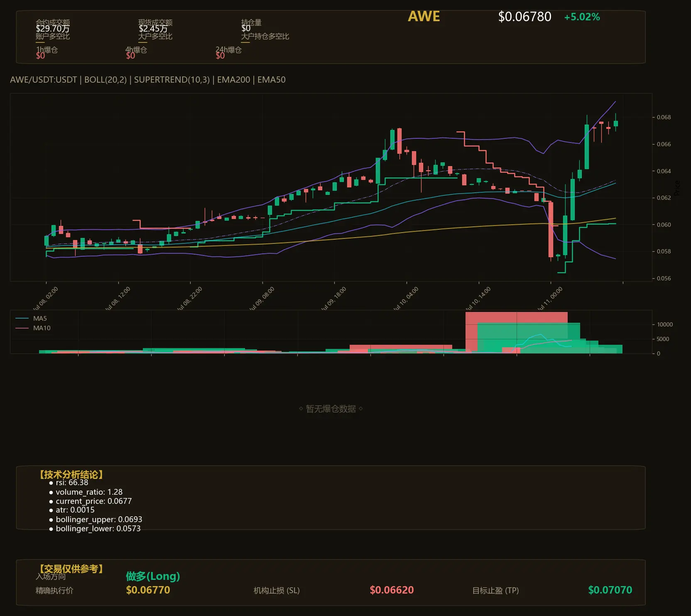Click the 11, 00:00 time axis label
691x616 pixels.
(x=550, y=298)
